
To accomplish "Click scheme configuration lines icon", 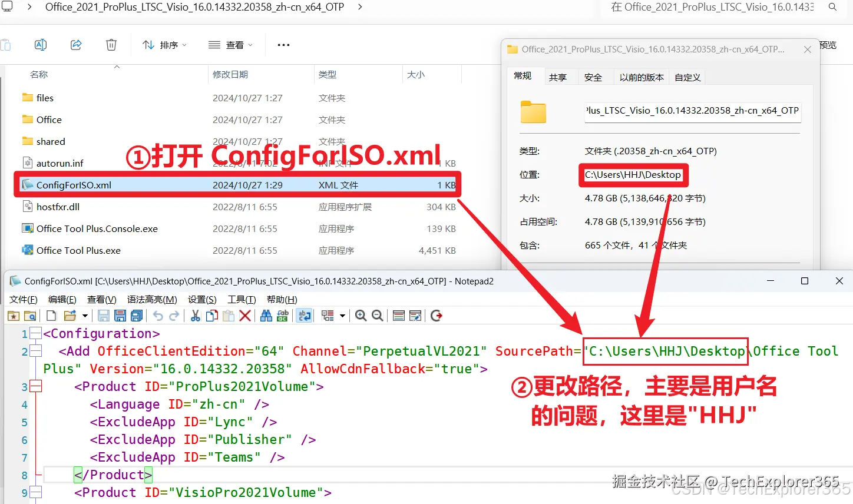I will (399, 316).
